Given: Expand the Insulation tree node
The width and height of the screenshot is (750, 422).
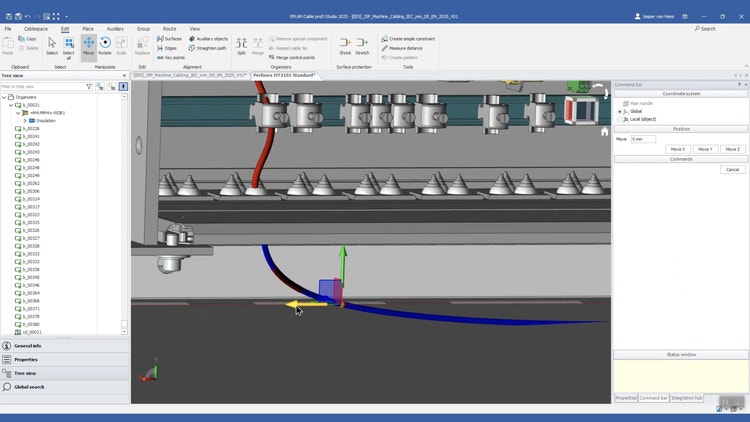Looking at the screenshot, I should tap(25, 120).
